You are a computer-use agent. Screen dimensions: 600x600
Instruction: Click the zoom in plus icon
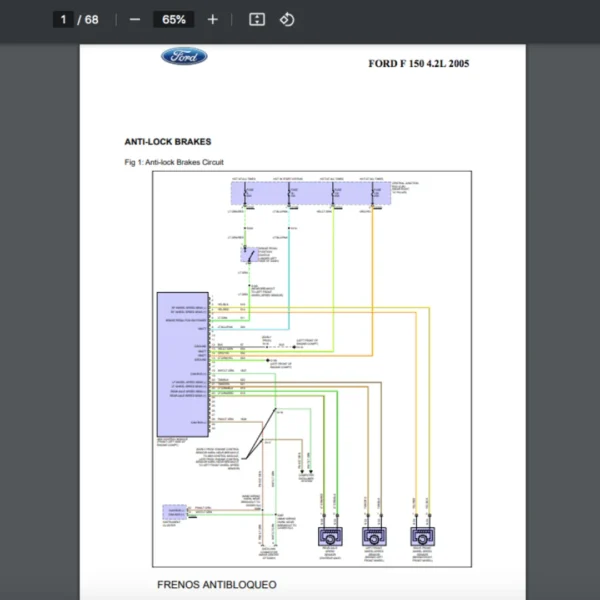212,20
